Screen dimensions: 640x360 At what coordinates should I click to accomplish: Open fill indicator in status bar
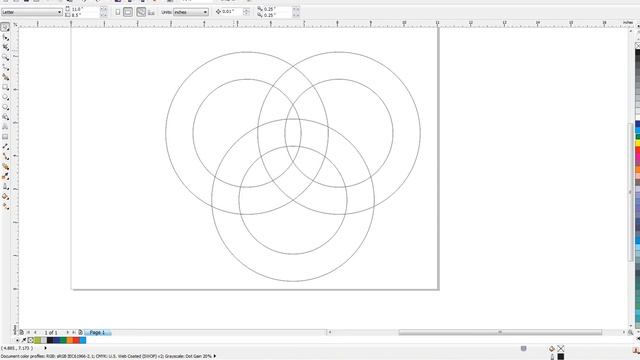[552, 349]
